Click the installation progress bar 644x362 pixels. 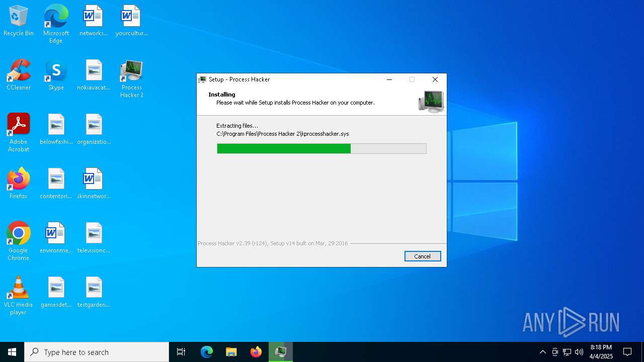[321, 148]
